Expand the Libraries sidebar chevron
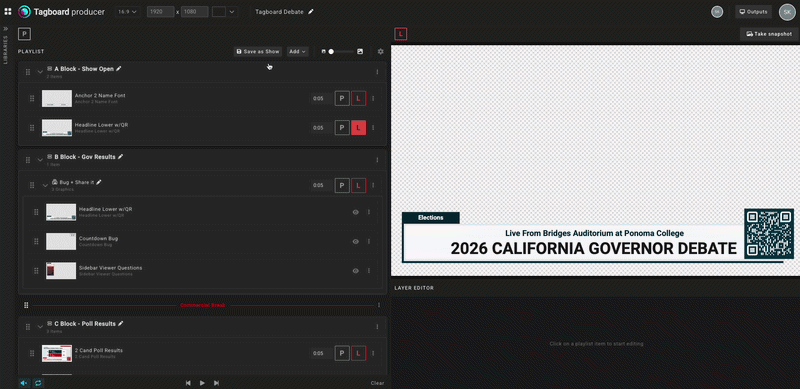The width and height of the screenshot is (800, 389). 6,29
